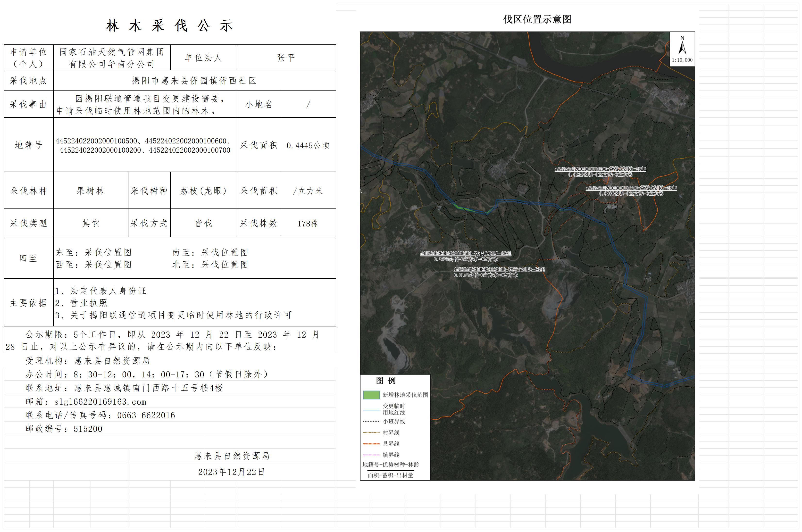Select the map label ending 100600
This screenshot has height=532, width=802.
pos(499,269)
